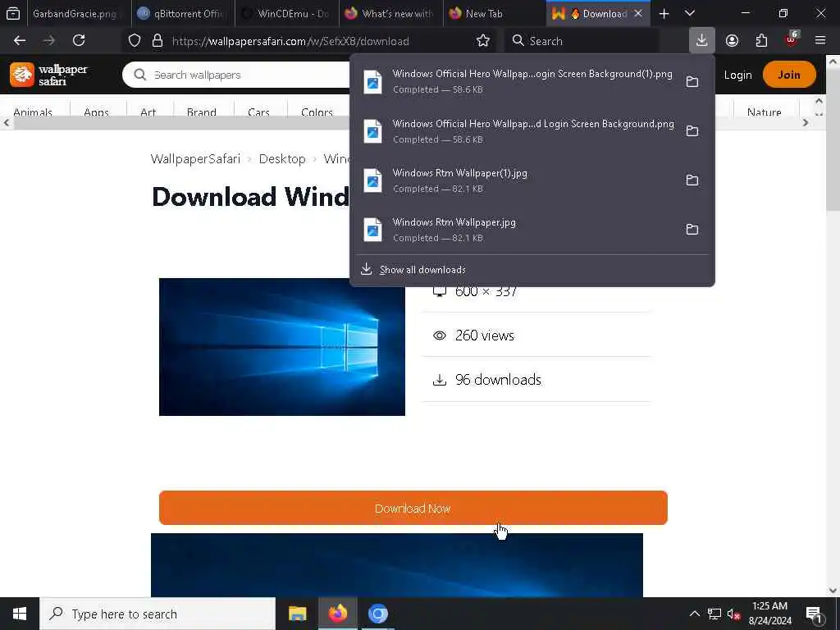
Task: Switch to the qBittorrent Official tab
Action: pyautogui.click(x=182, y=14)
